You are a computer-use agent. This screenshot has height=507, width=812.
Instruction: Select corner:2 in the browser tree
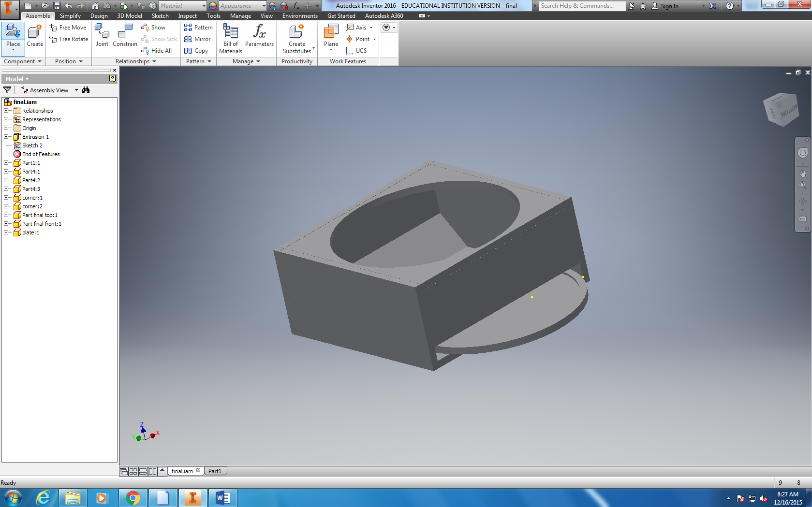32,206
